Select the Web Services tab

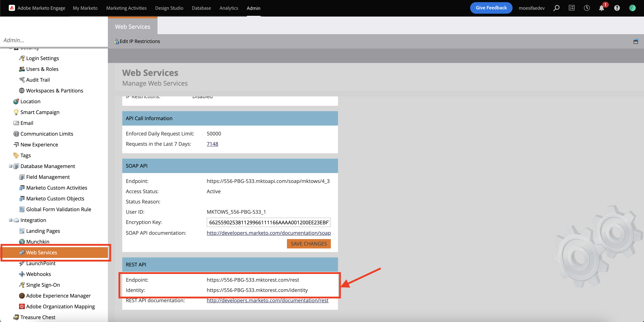tap(133, 26)
